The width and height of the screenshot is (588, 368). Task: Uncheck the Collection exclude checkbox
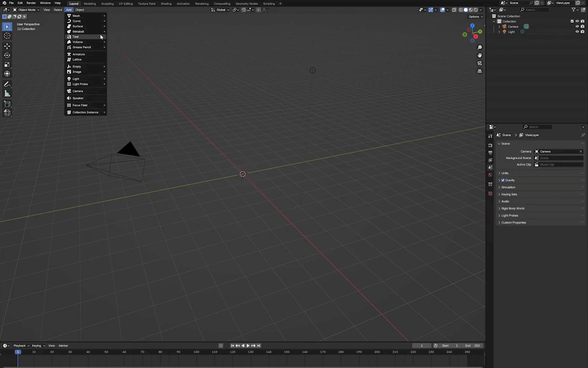[572, 21]
